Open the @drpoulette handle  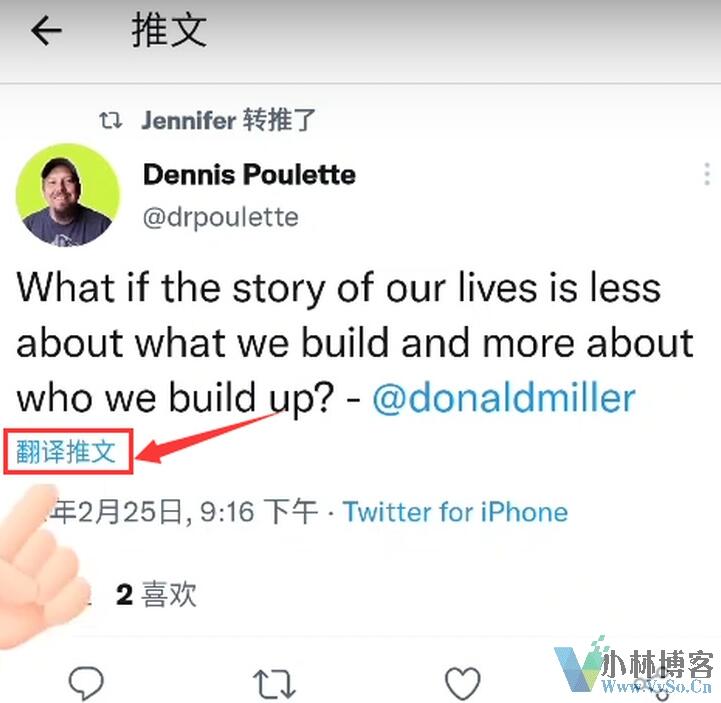pyautogui.click(x=221, y=217)
